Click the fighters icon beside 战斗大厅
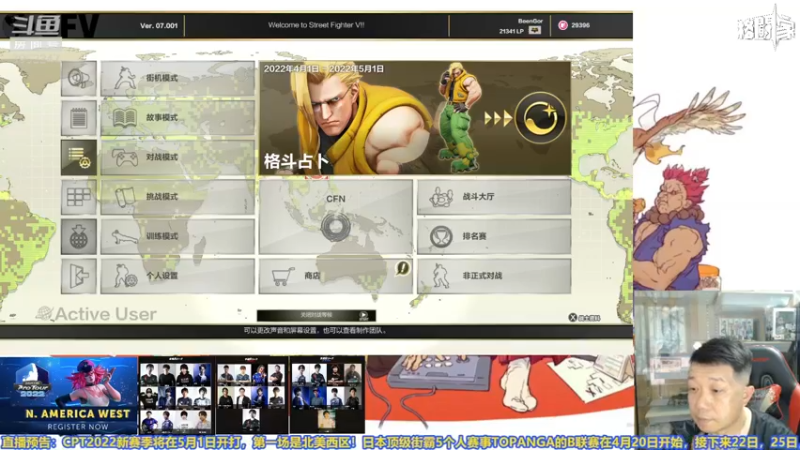This screenshot has height=450, width=800. [x=441, y=197]
